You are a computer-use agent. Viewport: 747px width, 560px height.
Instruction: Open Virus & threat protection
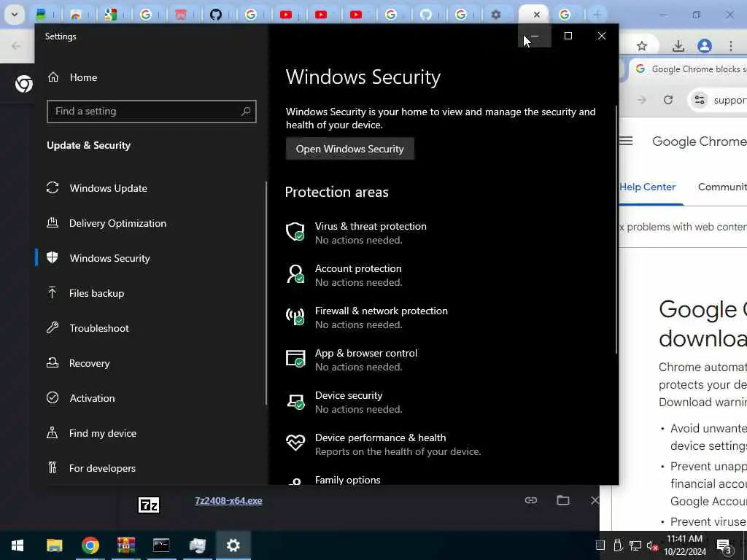pos(371,233)
